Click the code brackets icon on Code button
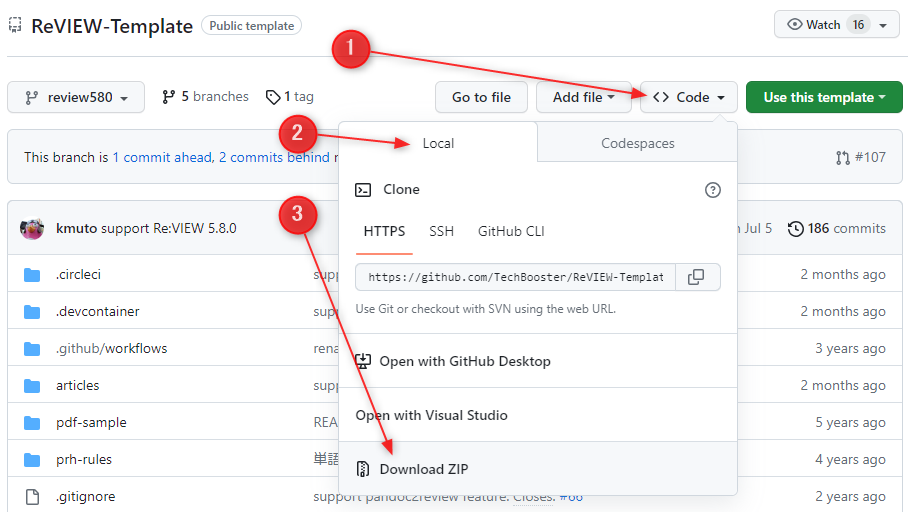This screenshot has width=908, height=512. [x=661, y=97]
